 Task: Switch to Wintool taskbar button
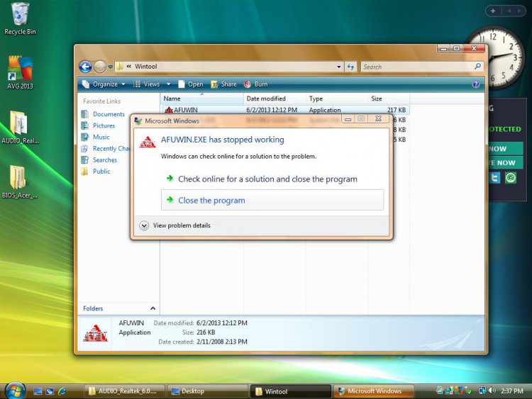coord(290,391)
